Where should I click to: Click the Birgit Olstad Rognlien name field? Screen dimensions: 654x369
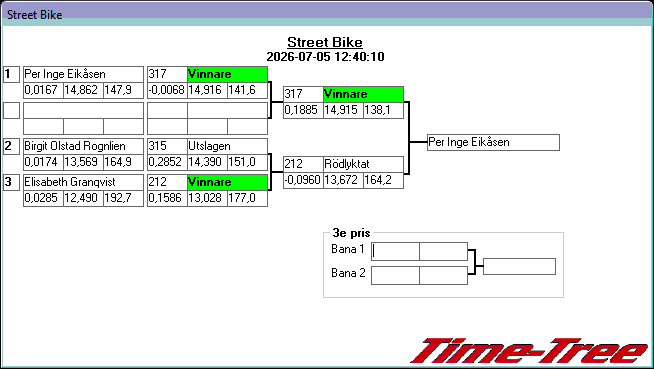[83, 146]
